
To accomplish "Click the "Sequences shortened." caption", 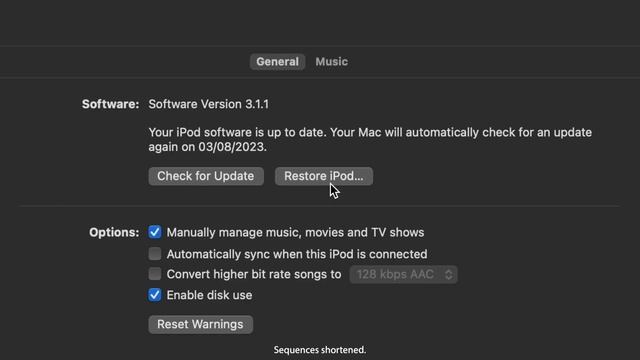I will [x=320, y=350].
